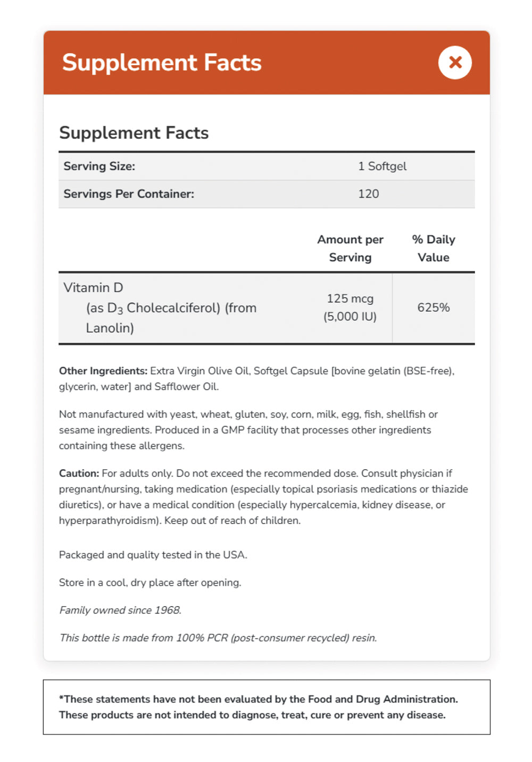Image resolution: width=532 pixels, height=762 pixels.
Task: Click the 125 mcg (5,000 IU) amount
Action: click(x=350, y=308)
